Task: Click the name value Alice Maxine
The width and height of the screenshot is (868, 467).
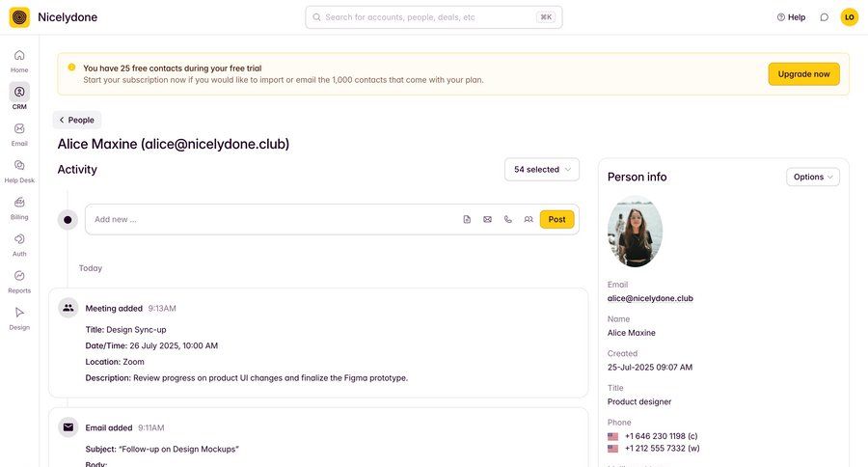Action: tap(631, 332)
